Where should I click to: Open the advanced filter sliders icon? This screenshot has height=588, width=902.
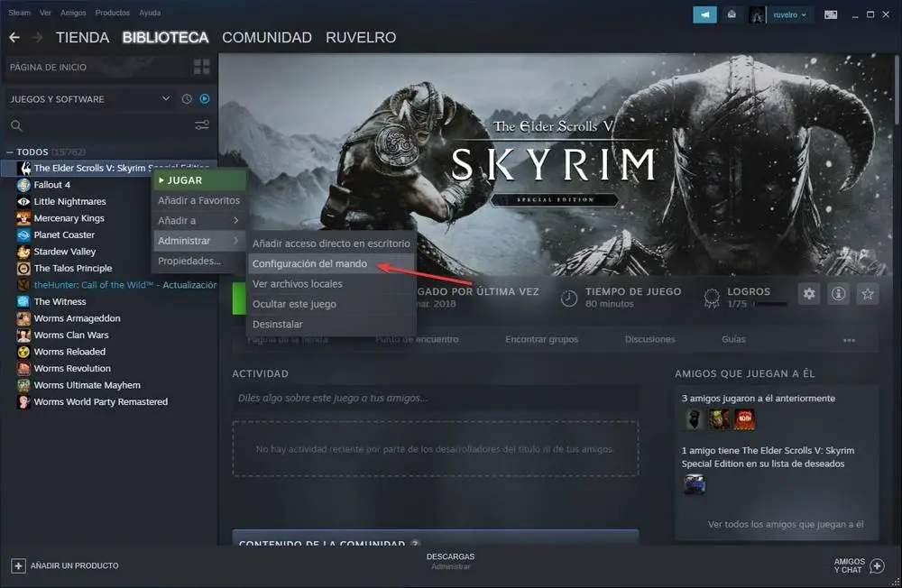pos(202,124)
